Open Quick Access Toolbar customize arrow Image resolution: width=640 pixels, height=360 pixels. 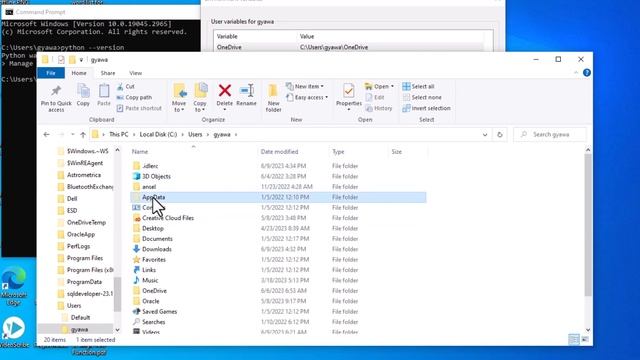coord(81,60)
